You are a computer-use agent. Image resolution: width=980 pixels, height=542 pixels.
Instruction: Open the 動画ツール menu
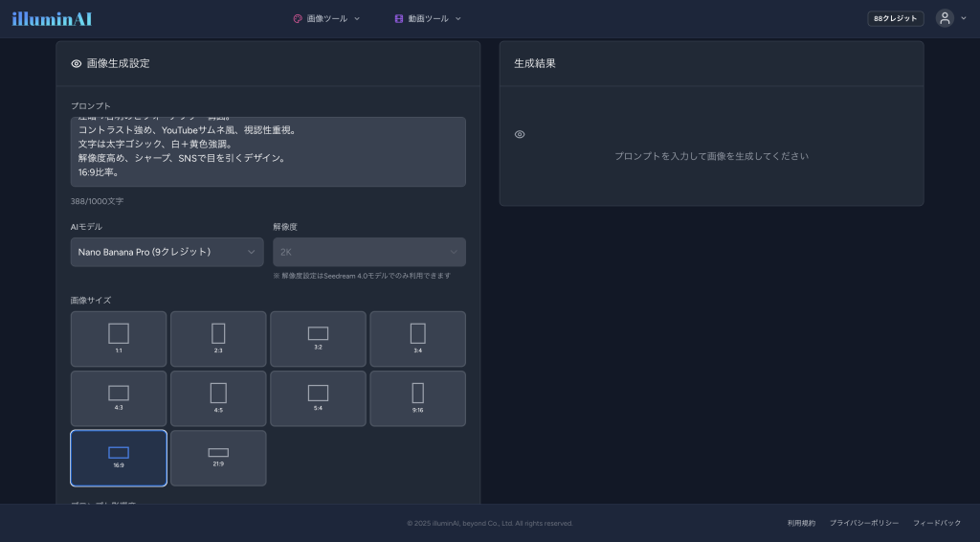(428, 18)
